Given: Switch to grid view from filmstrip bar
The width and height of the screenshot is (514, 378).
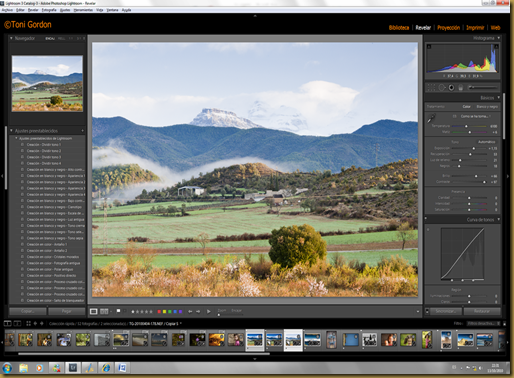Looking at the screenshot, I should click(x=28, y=323).
